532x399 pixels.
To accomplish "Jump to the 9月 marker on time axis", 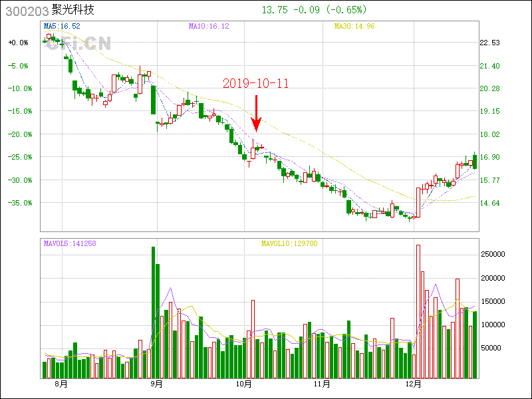I will pyautogui.click(x=156, y=384).
